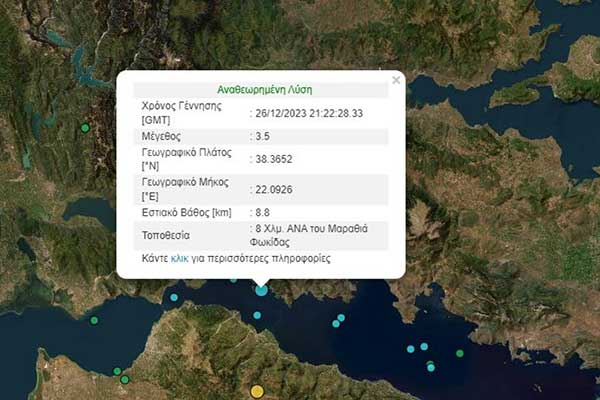Click the magnitude value 3.5
This screenshot has height=400, width=600.
coord(262,135)
